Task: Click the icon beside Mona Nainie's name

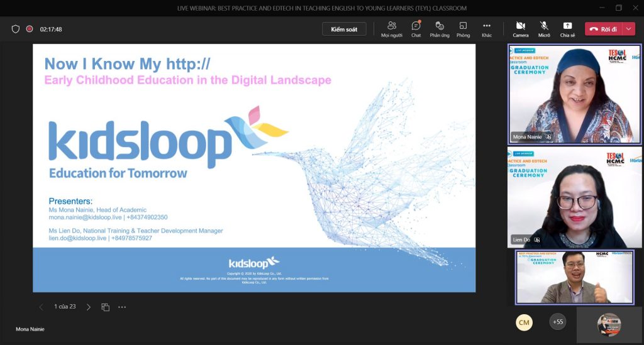Action: click(x=548, y=137)
